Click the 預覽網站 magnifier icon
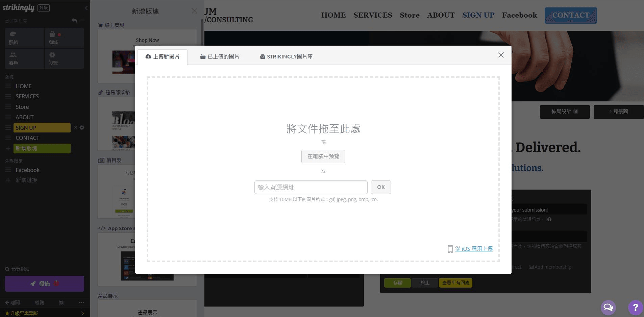Screen dimensions: 644x317 pyautogui.click(x=7, y=269)
